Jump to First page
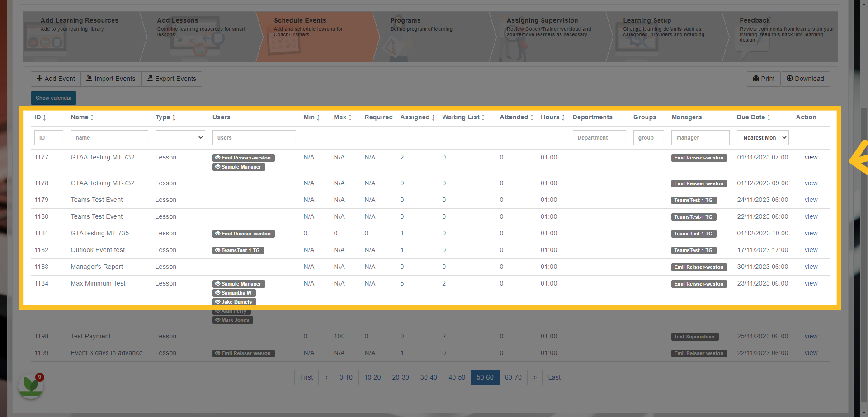 click(x=307, y=378)
